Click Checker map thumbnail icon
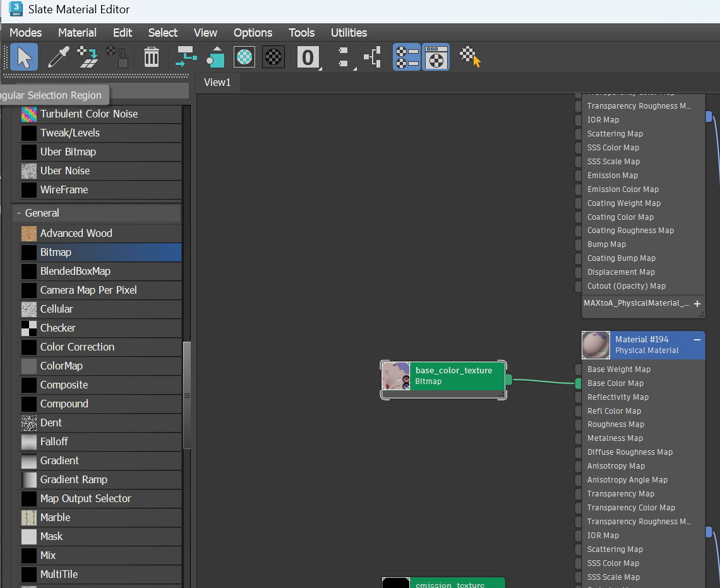Screen dimensions: 720x588 point(29,328)
